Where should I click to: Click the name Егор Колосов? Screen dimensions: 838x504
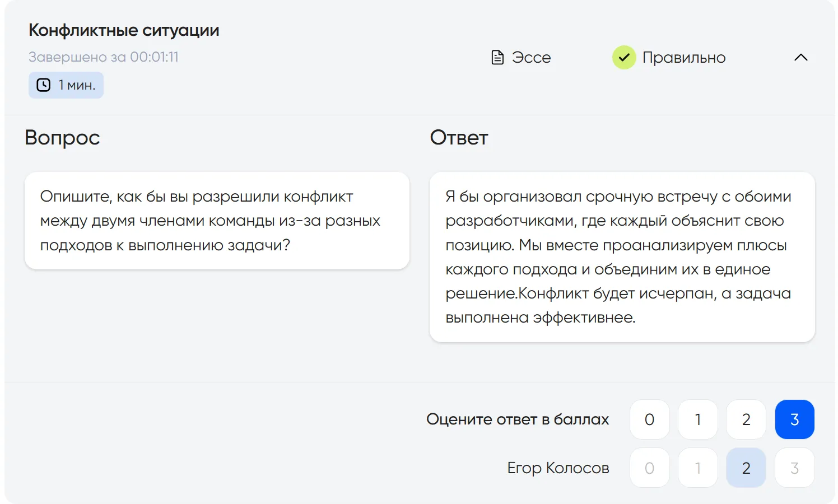point(558,468)
